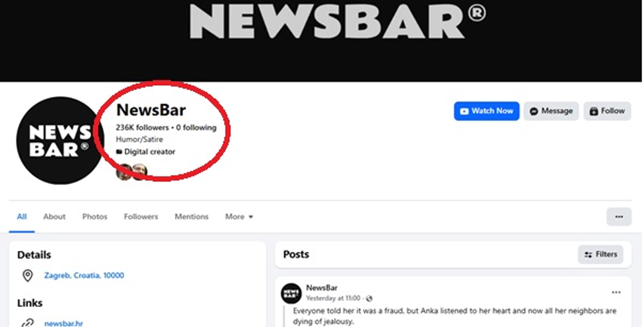Click the NewsBar round profile picture

click(60, 140)
